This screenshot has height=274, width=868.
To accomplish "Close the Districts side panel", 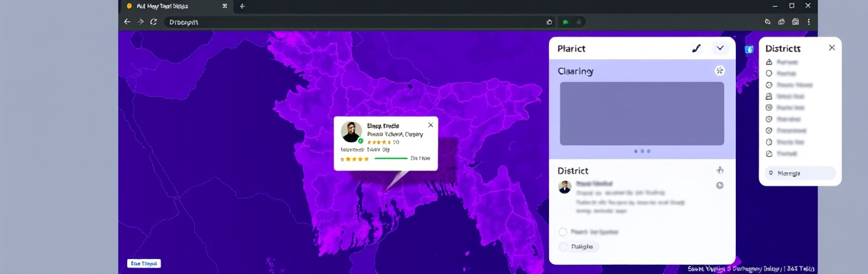I will (x=832, y=48).
